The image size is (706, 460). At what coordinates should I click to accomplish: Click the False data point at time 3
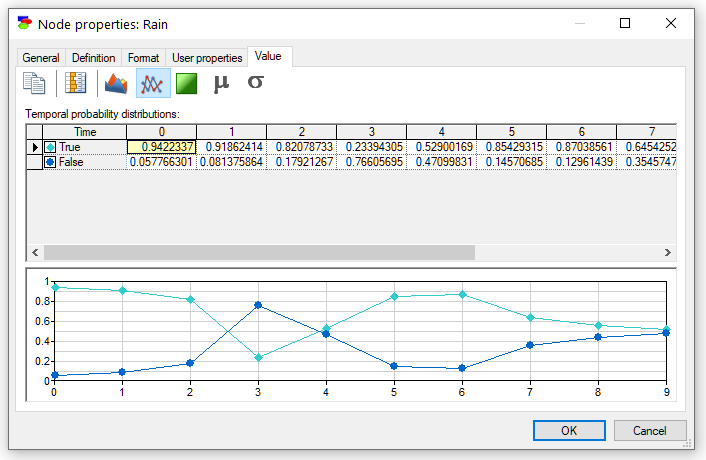(x=258, y=305)
